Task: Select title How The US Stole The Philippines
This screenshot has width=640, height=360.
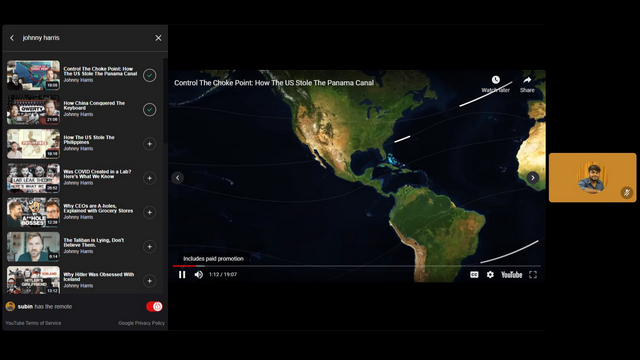Action: pyautogui.click(x=89, y=140)
